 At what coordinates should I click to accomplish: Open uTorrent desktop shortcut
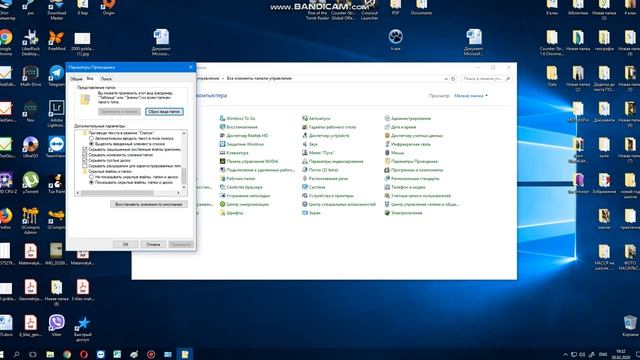(30, 183)
